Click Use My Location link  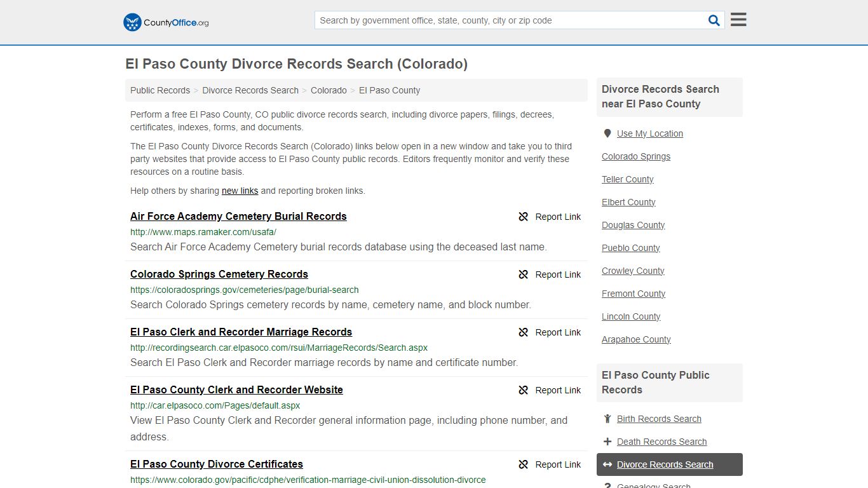tap(650, 133)
